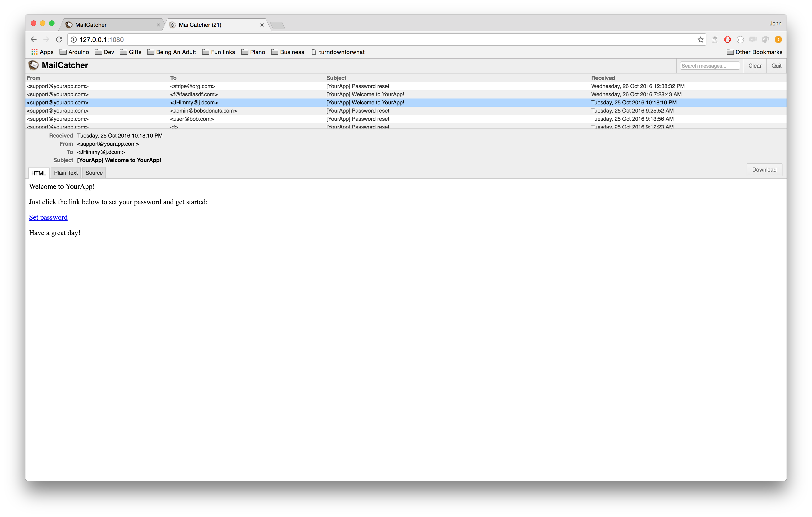Reload the page with refresh icon
The image size is (812, 517).
click(59, 39)
